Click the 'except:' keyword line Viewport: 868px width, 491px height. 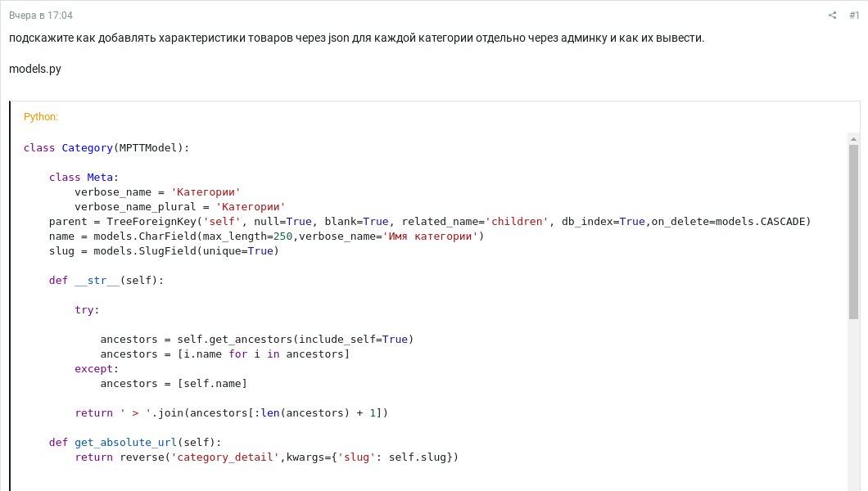(x=97, y=369)
